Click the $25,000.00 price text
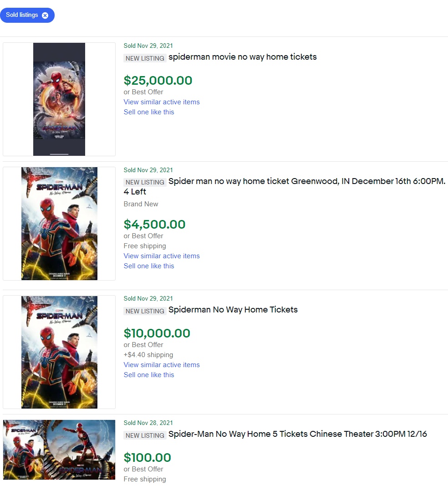The height and width of the screenshot is (486, 448). click(157, 81)
